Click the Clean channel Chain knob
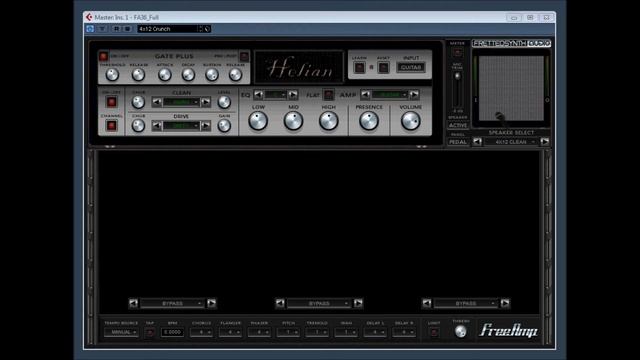Image resolution: width=640 pixels, height=360 pixels. point(138,102)
